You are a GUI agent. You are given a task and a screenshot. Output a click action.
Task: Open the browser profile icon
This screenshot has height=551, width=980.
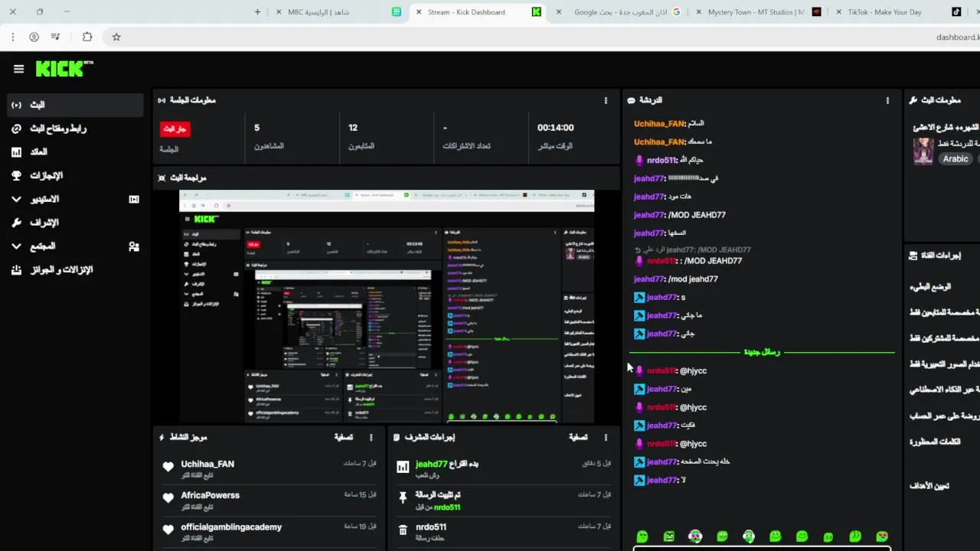[x=34, y=37]
